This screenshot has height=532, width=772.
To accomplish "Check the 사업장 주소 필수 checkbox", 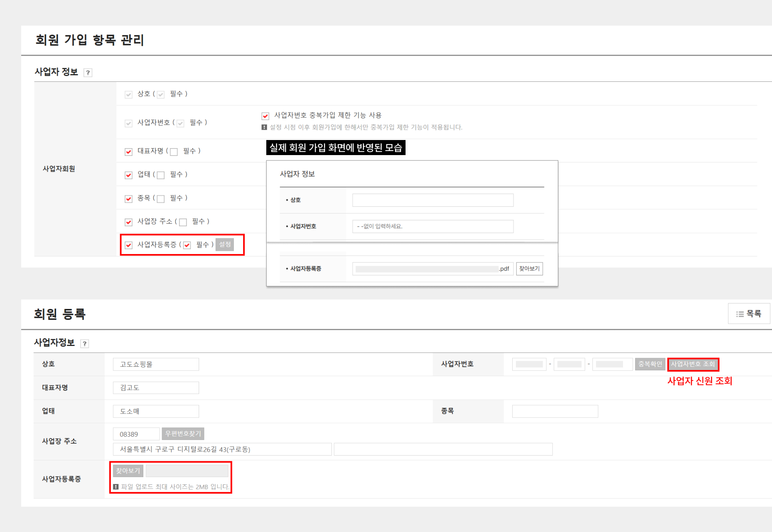I will 183,222.
